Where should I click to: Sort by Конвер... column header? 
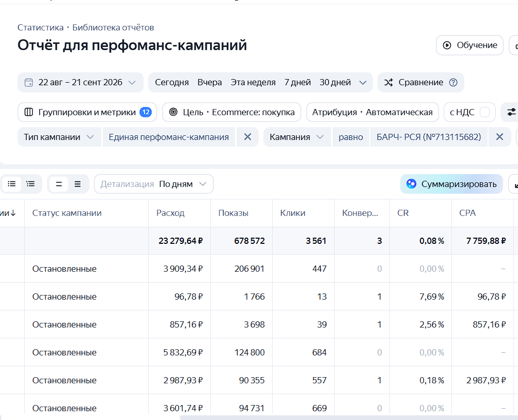360,213
